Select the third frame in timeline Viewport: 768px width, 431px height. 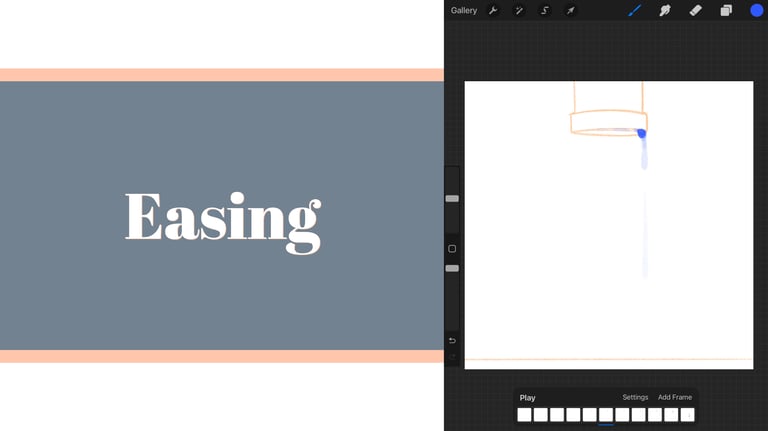click(x=557, y=415)
